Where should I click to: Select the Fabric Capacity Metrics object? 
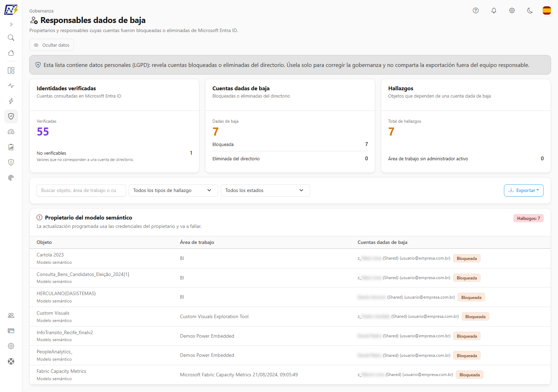tap(61, 371)
